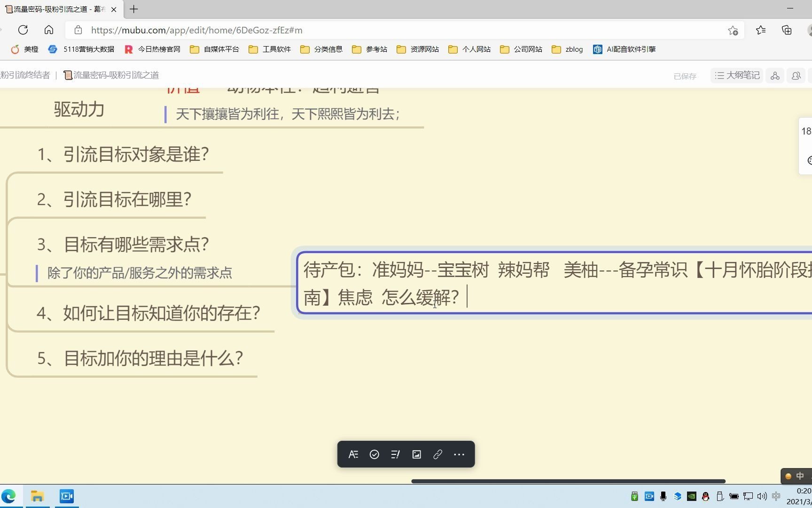Add a note via the floating toolbar icon
The height and width of the screenshot is (508, 812).
click(x=395, y=454)
